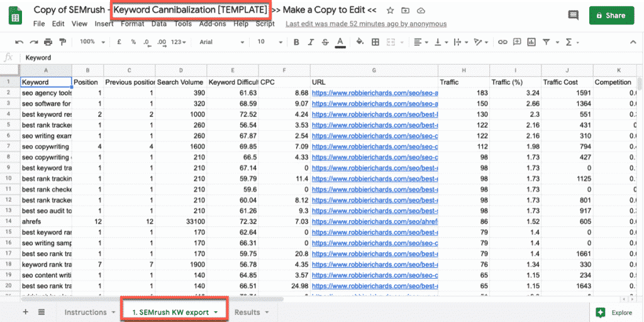Image resolution: width=644 pixels, height=322 pixels.
Task: Open the last edit history link
Action: click(366, 24)
